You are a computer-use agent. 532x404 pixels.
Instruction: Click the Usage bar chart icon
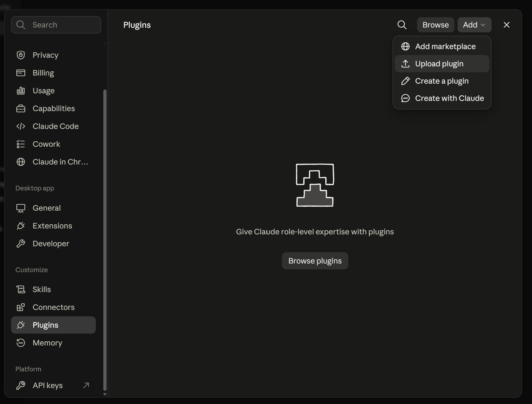tap(21, 91)
